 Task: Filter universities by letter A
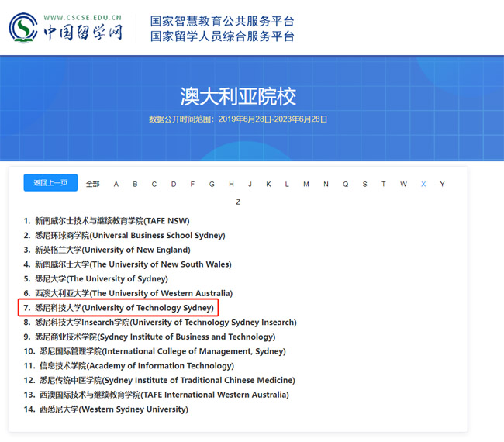(116, 185)
